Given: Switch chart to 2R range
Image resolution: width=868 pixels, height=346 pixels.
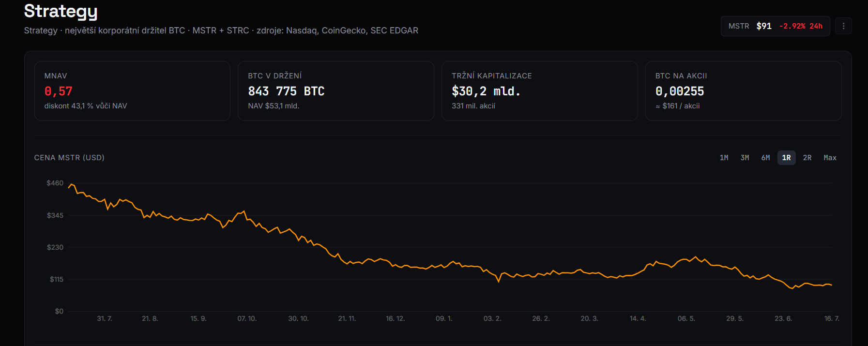Looking at the screenshot, I should 807,158.
